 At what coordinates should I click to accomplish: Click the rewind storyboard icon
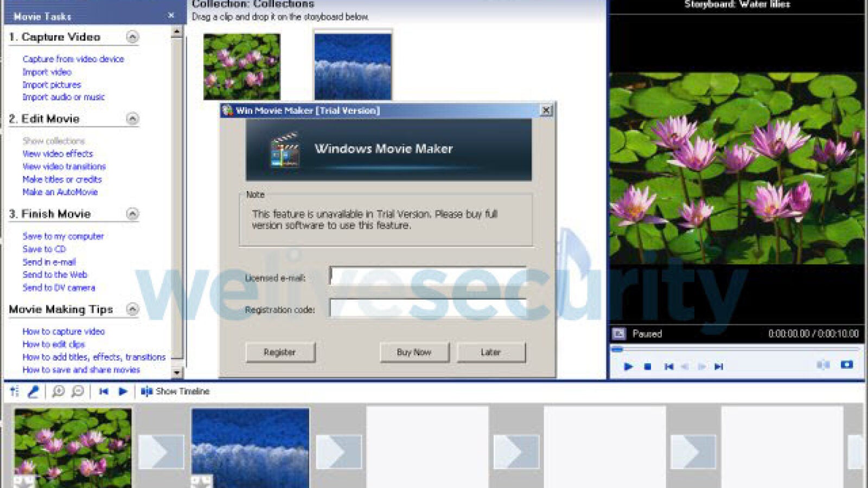pos(104,391)
